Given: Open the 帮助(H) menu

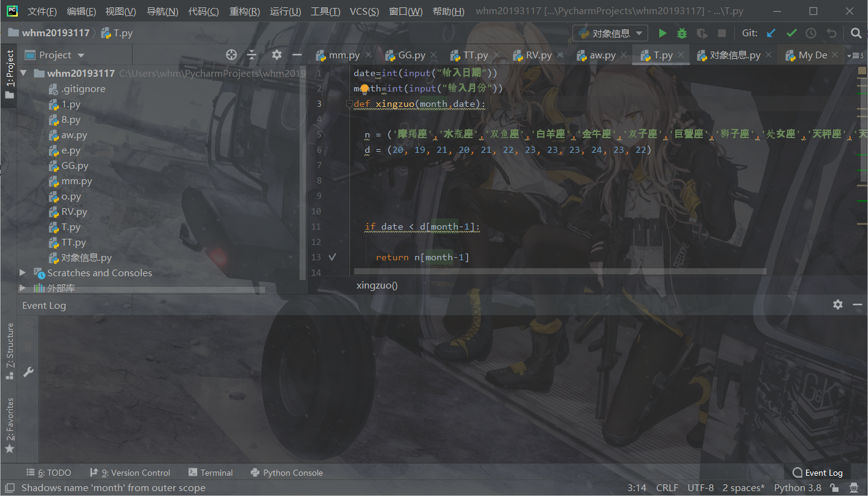Looking at the screenshot, I should (449, 12).
